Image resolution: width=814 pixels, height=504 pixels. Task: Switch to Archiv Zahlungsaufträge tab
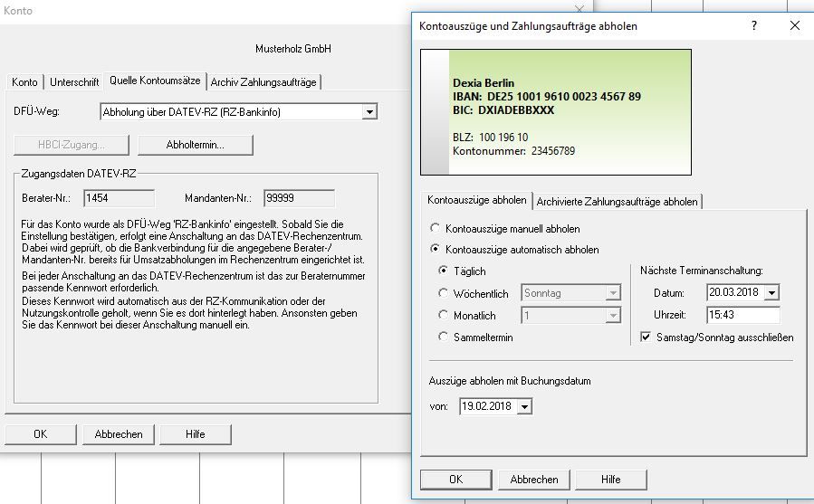(x=263, y=81)
